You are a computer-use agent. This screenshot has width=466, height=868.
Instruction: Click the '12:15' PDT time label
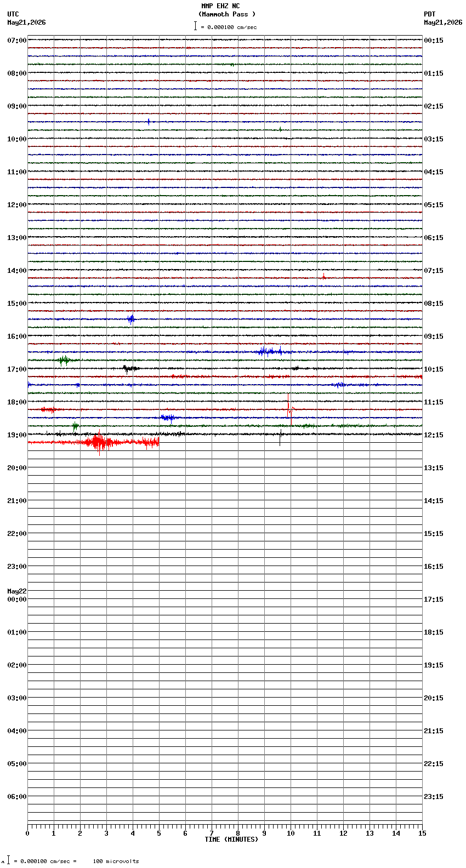click(x=434, y=435)
